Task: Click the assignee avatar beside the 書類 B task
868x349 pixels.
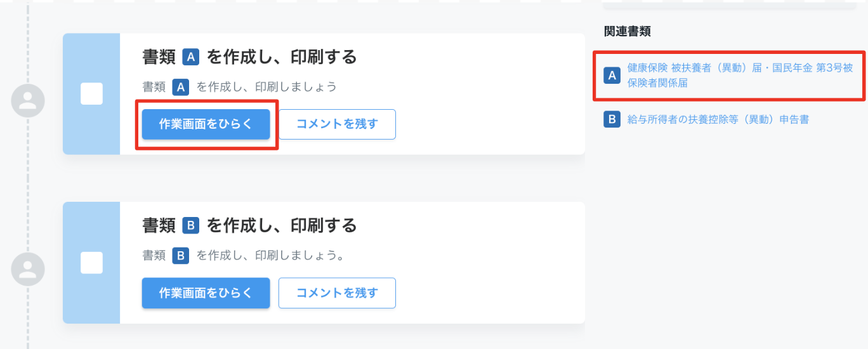Action: click(x=28, y=268)
